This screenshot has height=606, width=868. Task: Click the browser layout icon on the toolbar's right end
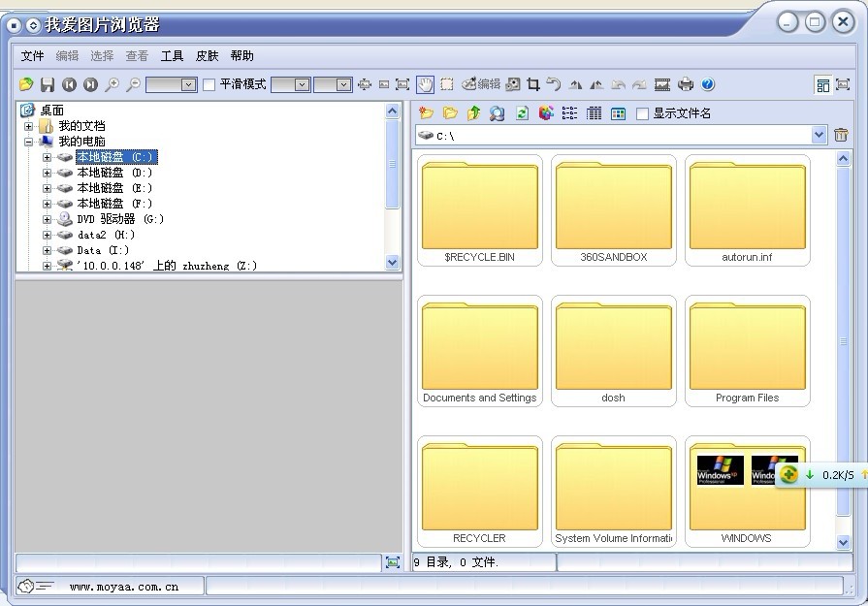coord(822,84)
